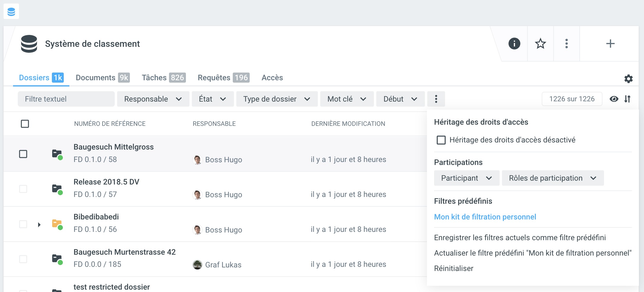Expand the Type de dossier dropdown

tap(276, 99)
